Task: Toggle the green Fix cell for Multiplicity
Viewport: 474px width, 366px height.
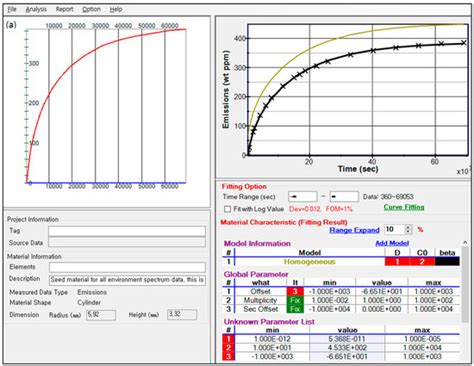Action: [295, 300]
